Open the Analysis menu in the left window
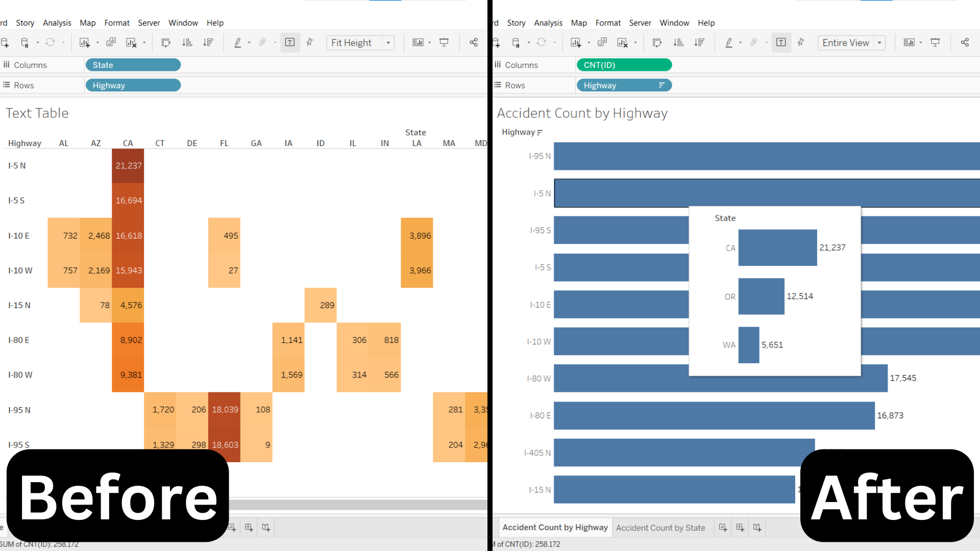 (x=57, y=23)
